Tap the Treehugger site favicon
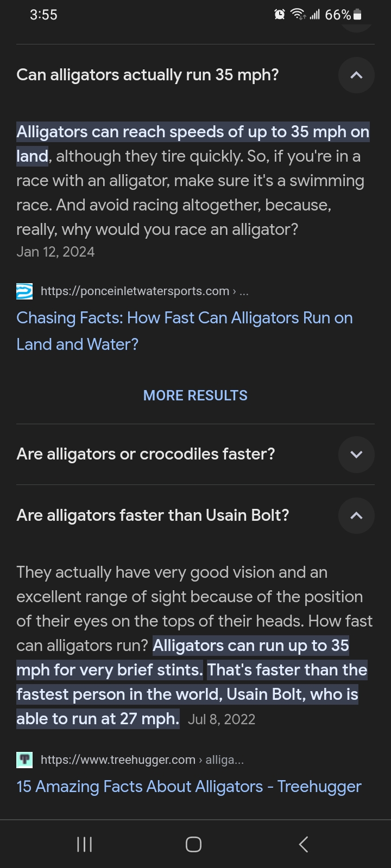Screen dimensions: 391x868 coord(24,760)
